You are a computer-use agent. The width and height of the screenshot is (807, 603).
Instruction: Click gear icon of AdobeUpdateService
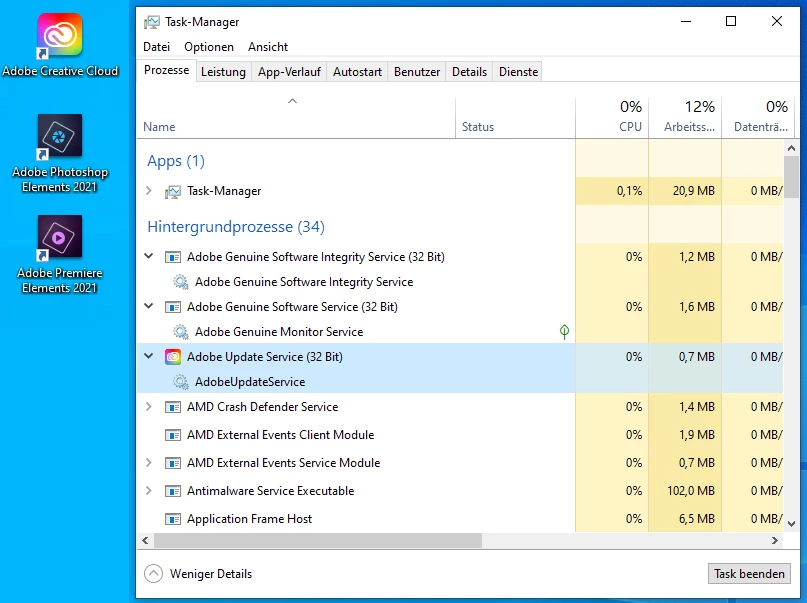coord(181,382)
